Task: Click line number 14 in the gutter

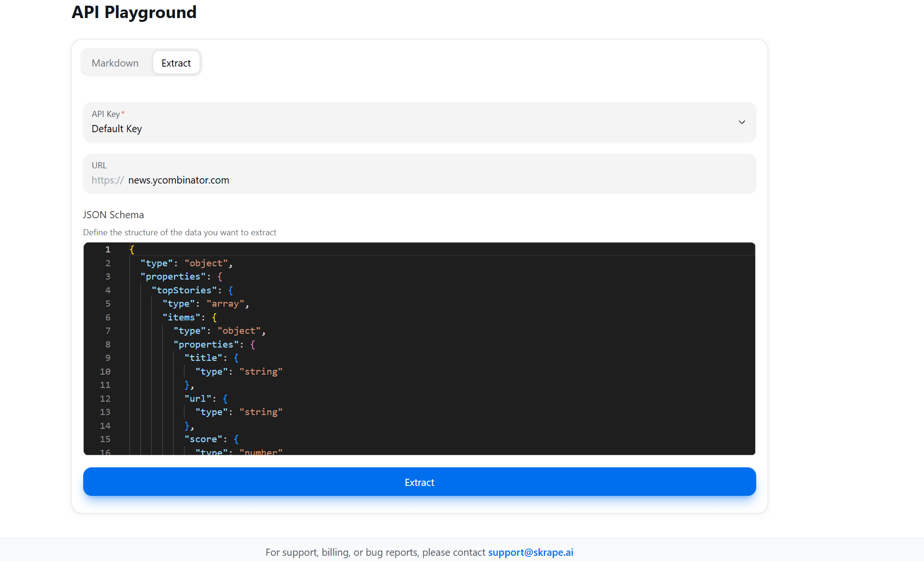Action: pyautogui.click(x=105, y=426)
